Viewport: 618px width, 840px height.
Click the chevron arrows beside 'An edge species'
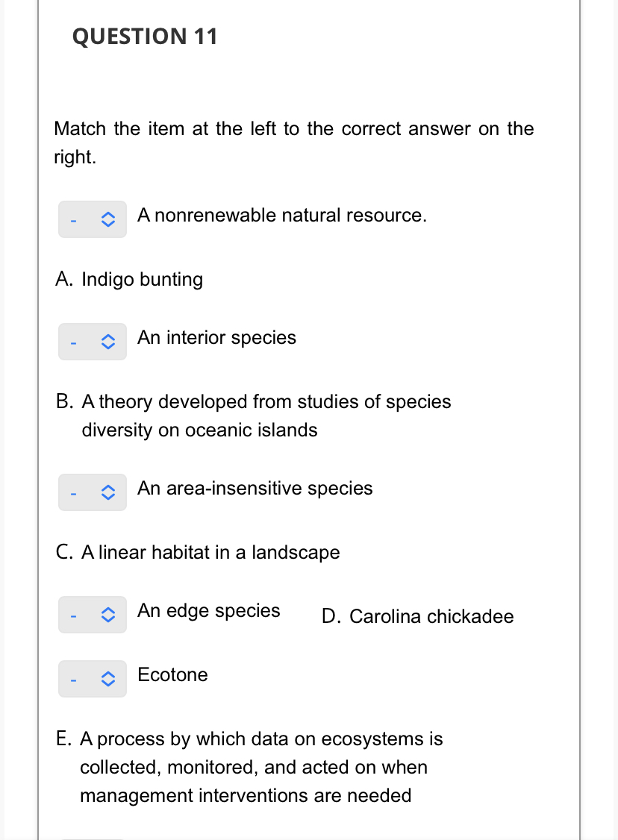point(108,615)
